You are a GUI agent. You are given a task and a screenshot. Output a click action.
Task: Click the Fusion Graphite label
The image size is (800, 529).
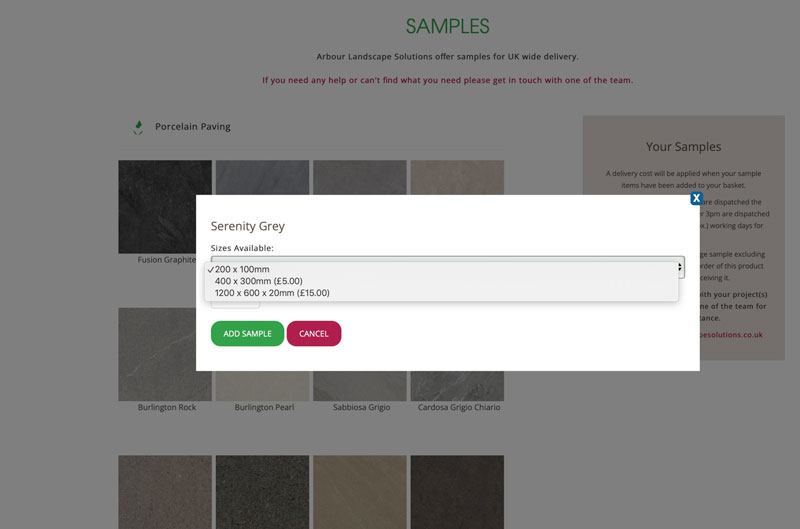coord(166,260)
